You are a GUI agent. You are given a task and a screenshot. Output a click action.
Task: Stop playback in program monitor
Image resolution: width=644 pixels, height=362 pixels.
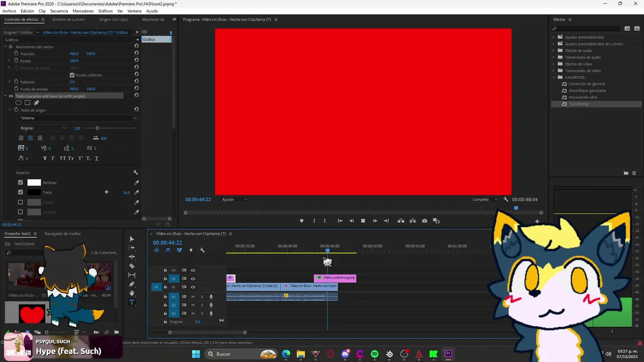click(x=363, y=221)
